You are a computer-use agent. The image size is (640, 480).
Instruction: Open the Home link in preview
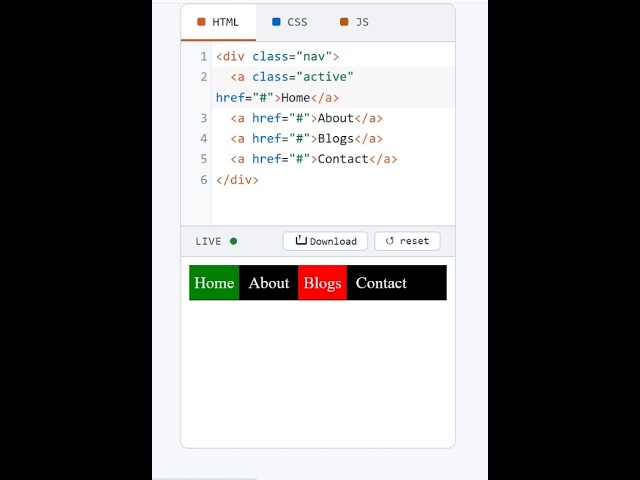tap(214, 282)
